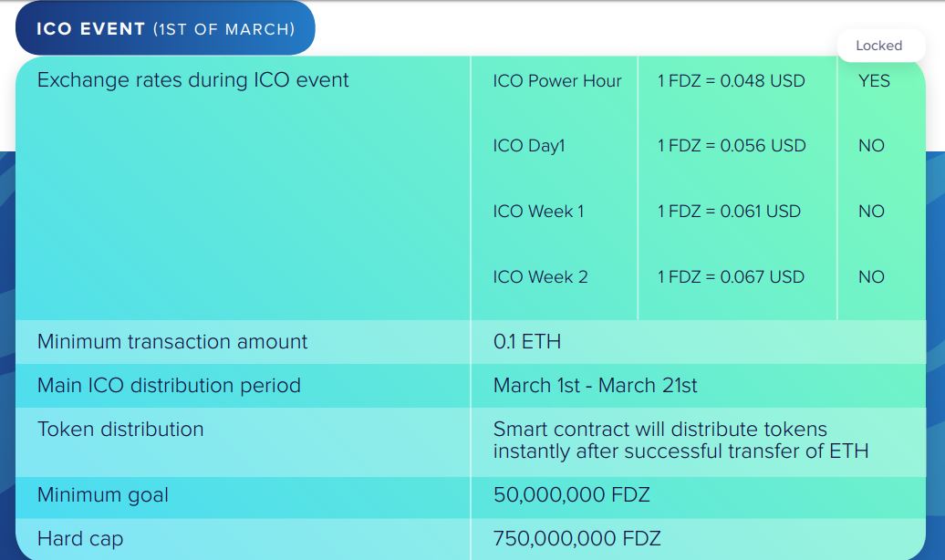Click the ICO EVENT header badge
This screenshot has height=560, width=945.
point(165,28)
